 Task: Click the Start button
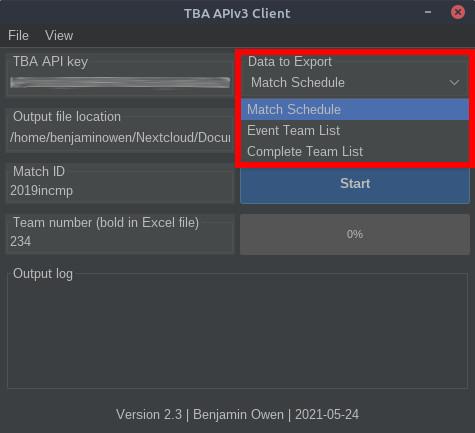pos(355,183)
